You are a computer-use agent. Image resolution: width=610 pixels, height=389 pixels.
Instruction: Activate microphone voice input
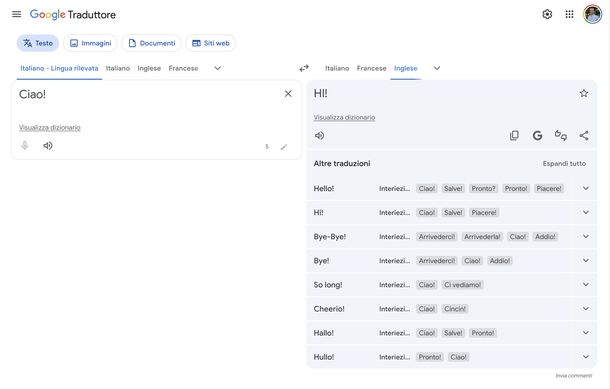coord(25,145)
